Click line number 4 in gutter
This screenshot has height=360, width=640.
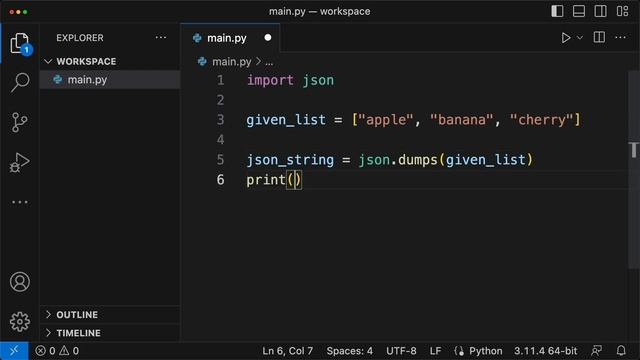click(x=220, y=140)
